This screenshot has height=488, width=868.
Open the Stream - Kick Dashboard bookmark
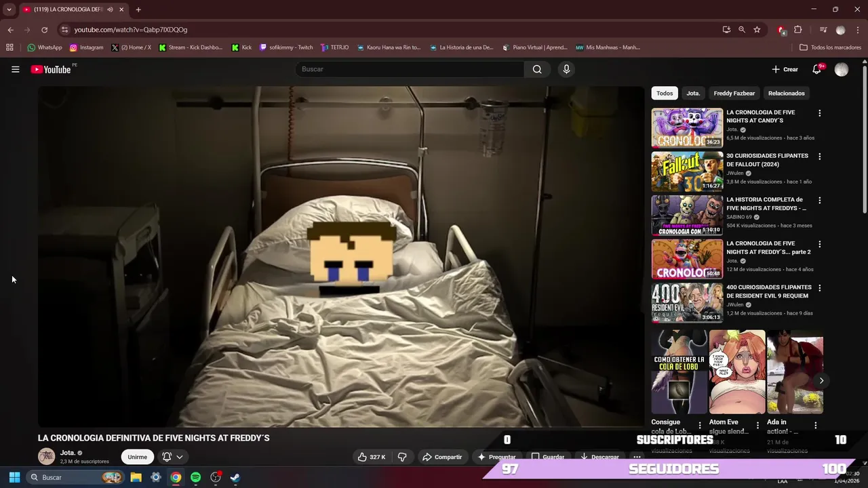191,47
